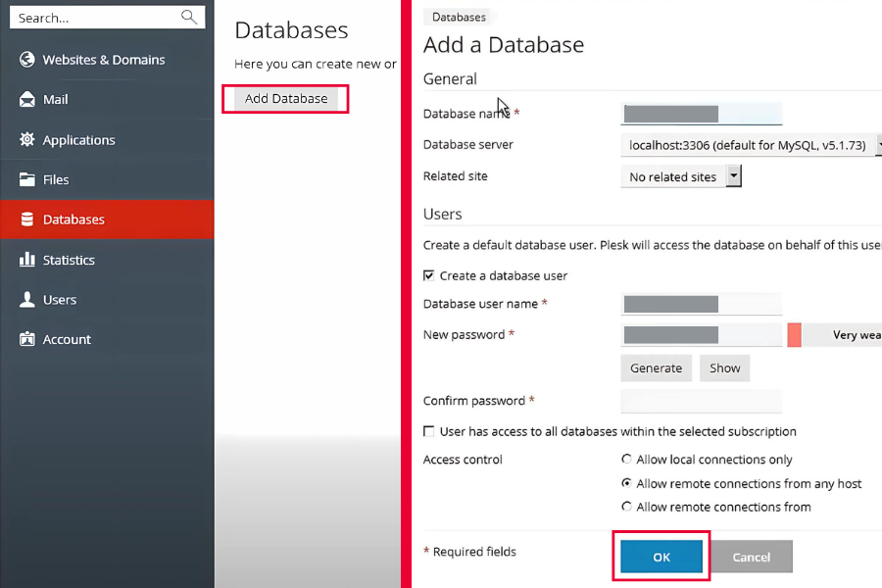Enable user access to all databases
882x588 pixels.
(x=429, y=431)
